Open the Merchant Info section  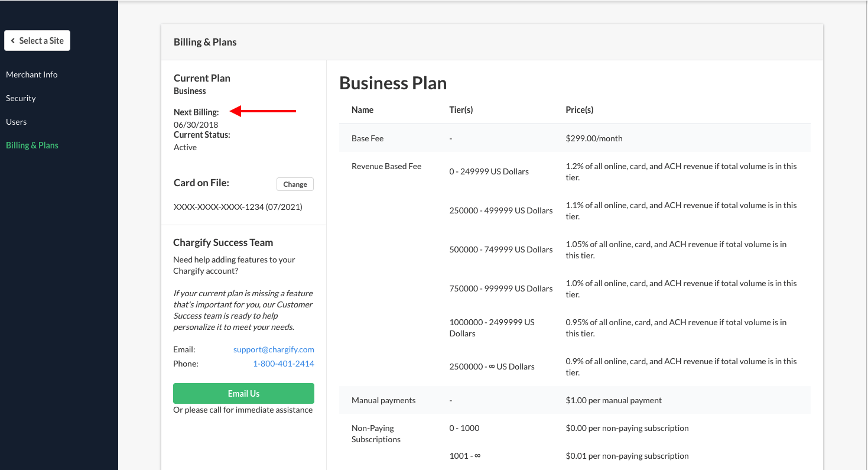(x=32, y=74)
